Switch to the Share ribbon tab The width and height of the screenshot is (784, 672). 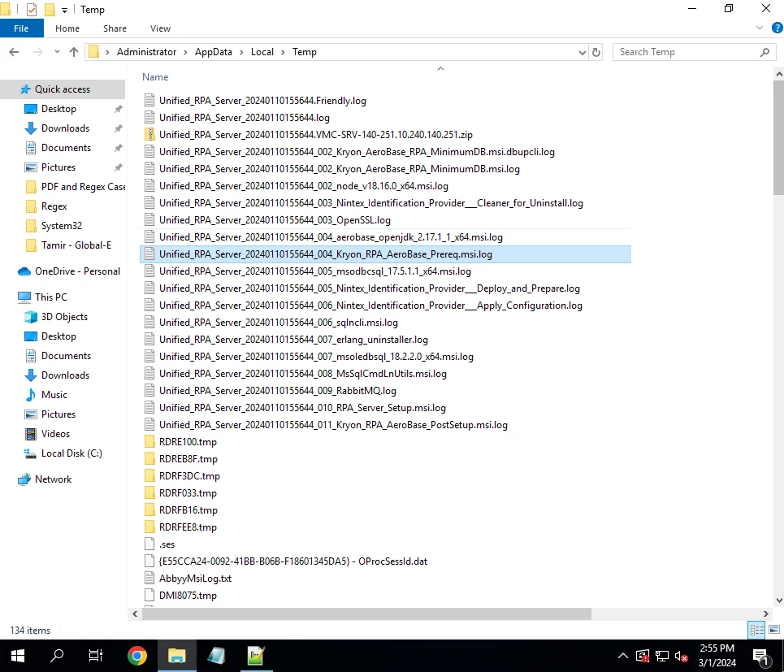(x=115, y=28)
